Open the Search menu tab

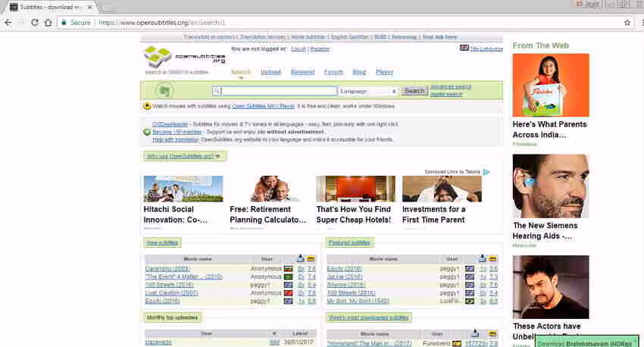[x=241, y=72]
